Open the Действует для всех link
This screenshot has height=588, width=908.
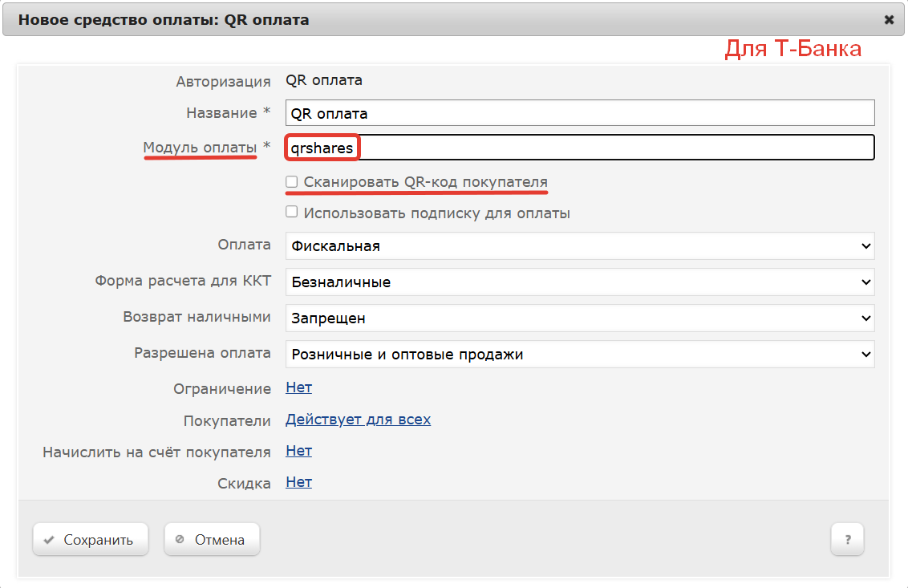[358, 420]
